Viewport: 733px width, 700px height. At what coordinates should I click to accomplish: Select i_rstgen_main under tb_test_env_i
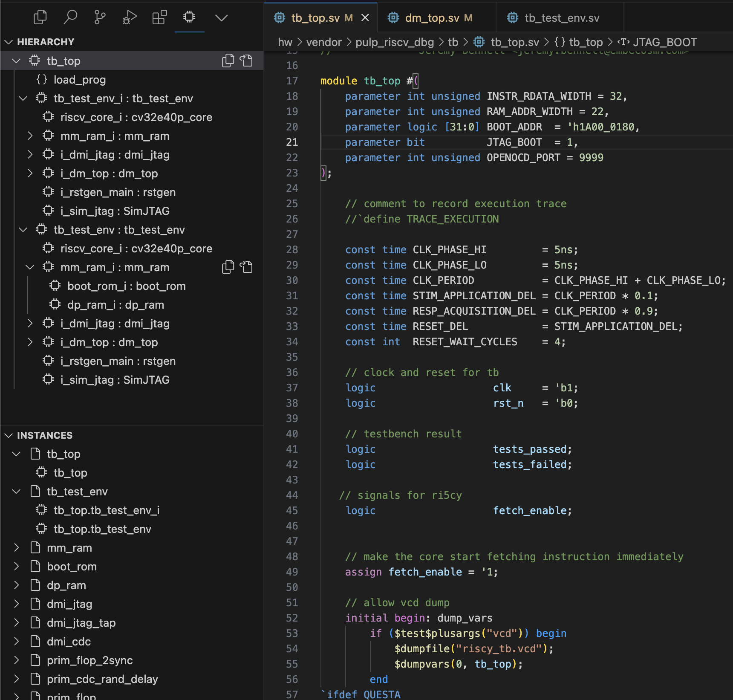point(118,192)
